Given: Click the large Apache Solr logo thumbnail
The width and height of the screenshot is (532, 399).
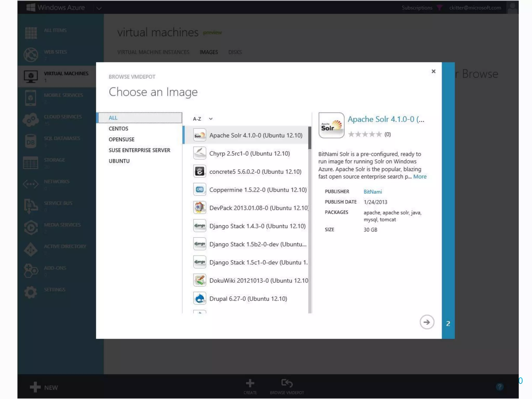Looking at the screenshot, I should point(331,125).
